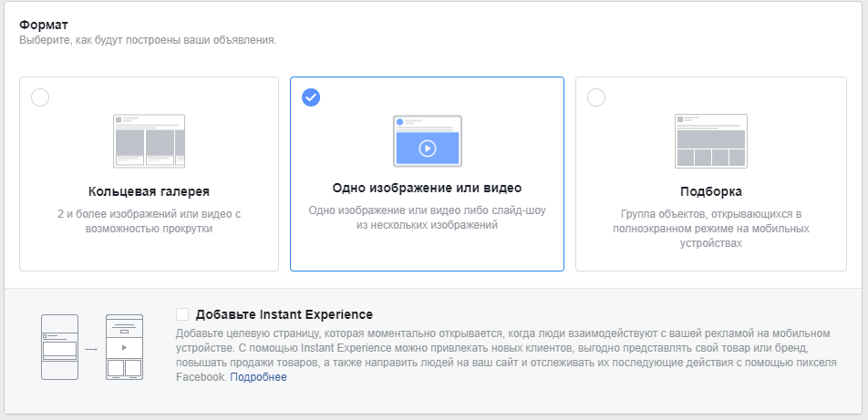Click the right phone landing page illustration

(125, 347)
